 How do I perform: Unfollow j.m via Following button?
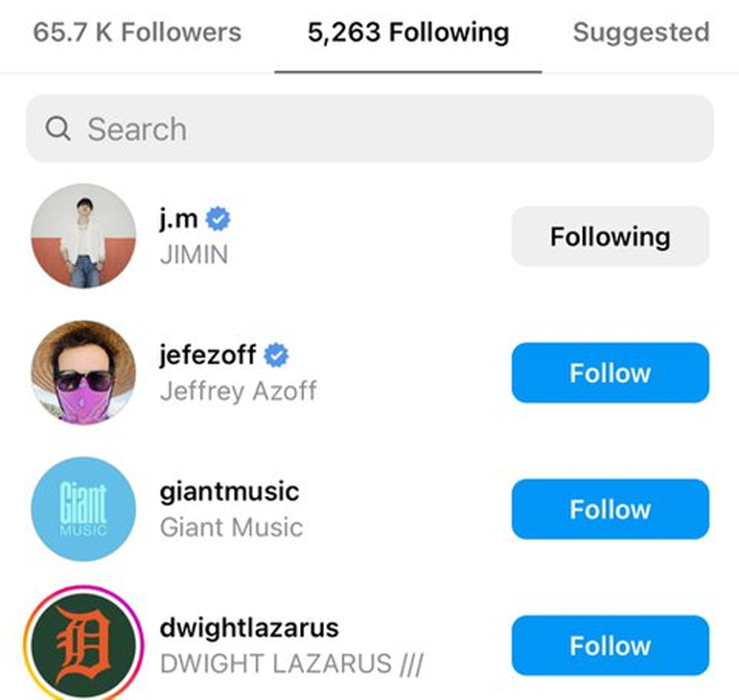coord(610,236)
